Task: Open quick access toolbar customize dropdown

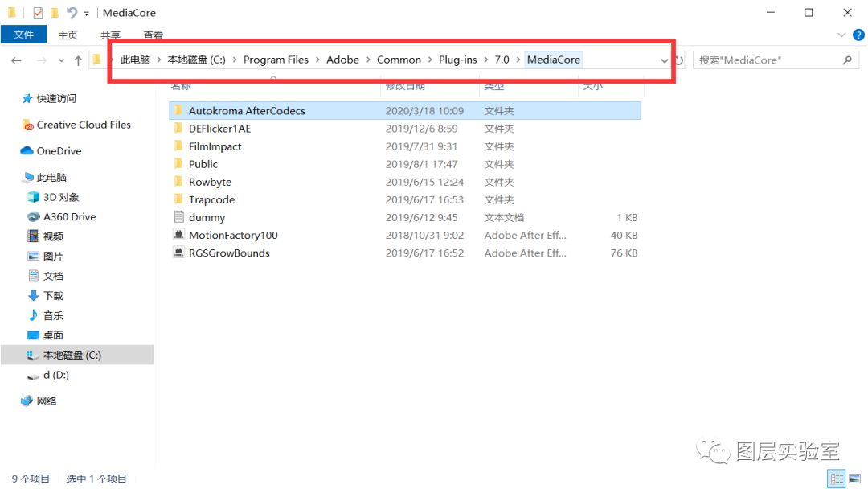Action: click(86, 14)
